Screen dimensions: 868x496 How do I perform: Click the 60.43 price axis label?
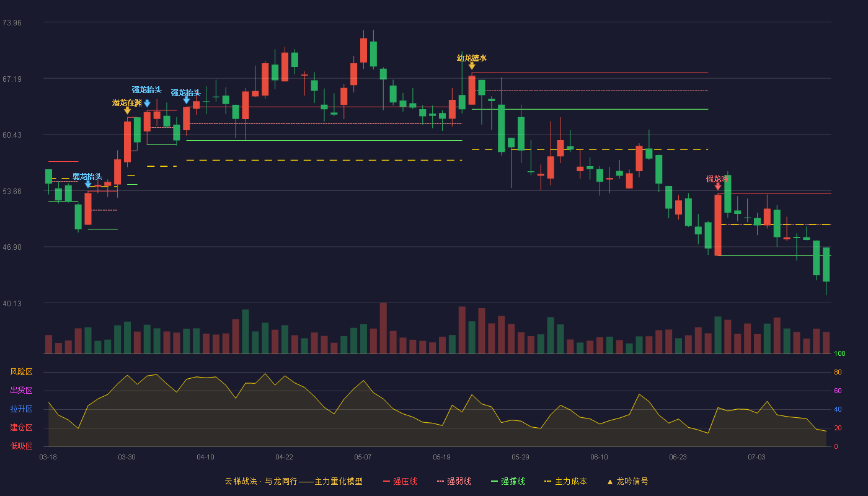click(12, 135)
